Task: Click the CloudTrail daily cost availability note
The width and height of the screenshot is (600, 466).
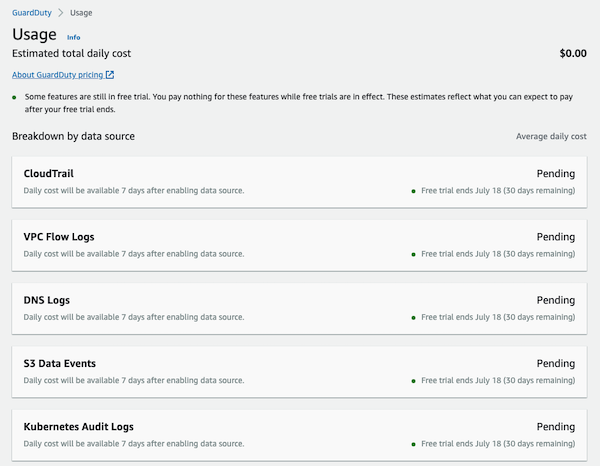Action: point(134,191)
